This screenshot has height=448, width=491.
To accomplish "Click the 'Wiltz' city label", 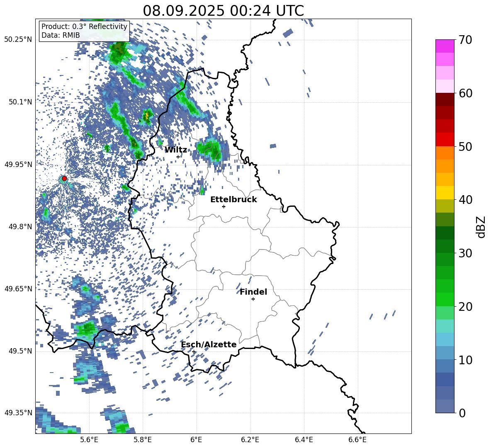I will click(x=176, y=150).
